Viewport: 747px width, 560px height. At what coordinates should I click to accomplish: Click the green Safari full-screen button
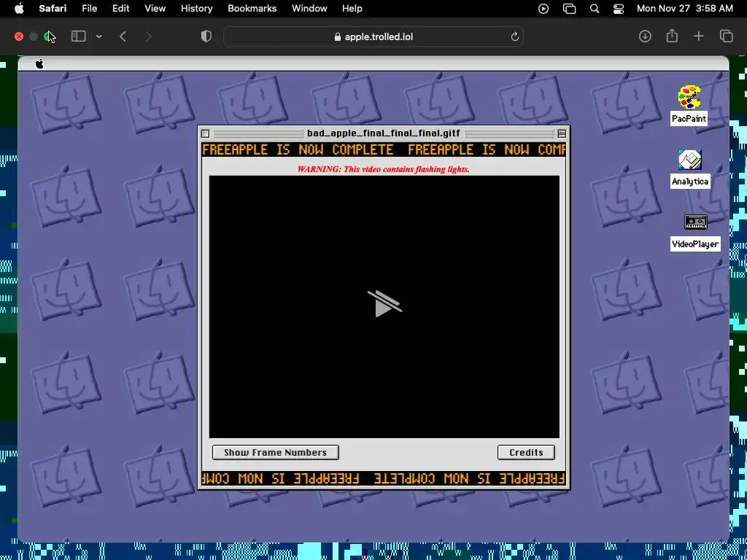click(47, 36)
